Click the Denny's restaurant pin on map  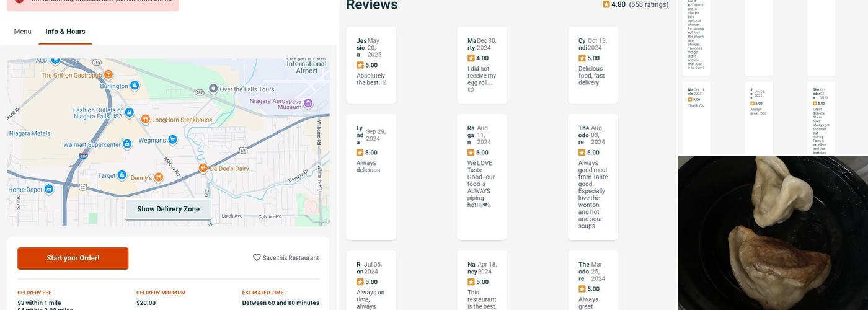pos(159,177)
